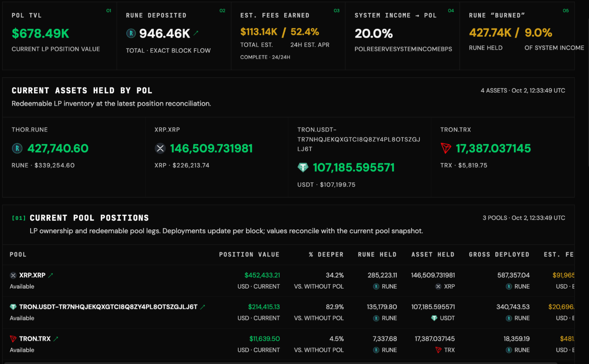Click Tether icon in TRON.USDT pool row
Image resolution: width=589 pixels, height=364 pixels.
click(x=13, y=307)
